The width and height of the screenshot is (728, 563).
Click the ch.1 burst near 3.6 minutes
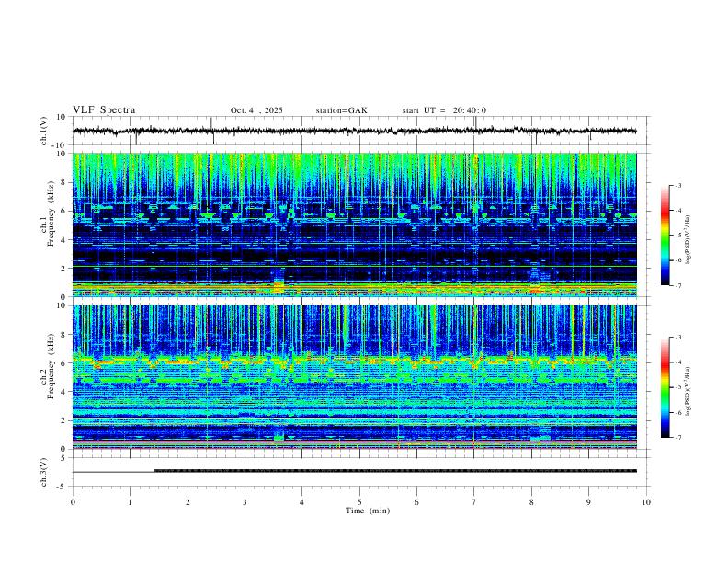pos(279,283)
